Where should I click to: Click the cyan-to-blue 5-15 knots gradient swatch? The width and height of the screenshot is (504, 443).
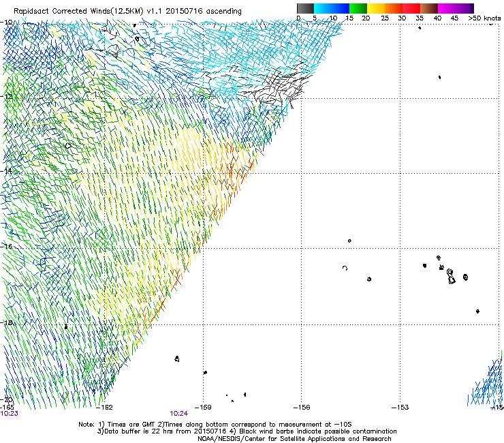(332, 8)
